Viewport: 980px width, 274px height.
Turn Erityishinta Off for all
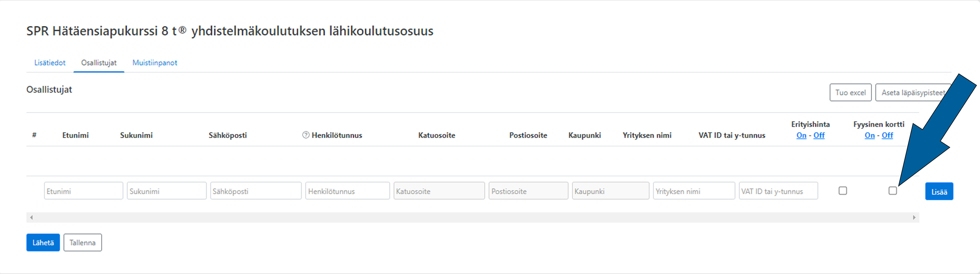[x=819, y=135]
